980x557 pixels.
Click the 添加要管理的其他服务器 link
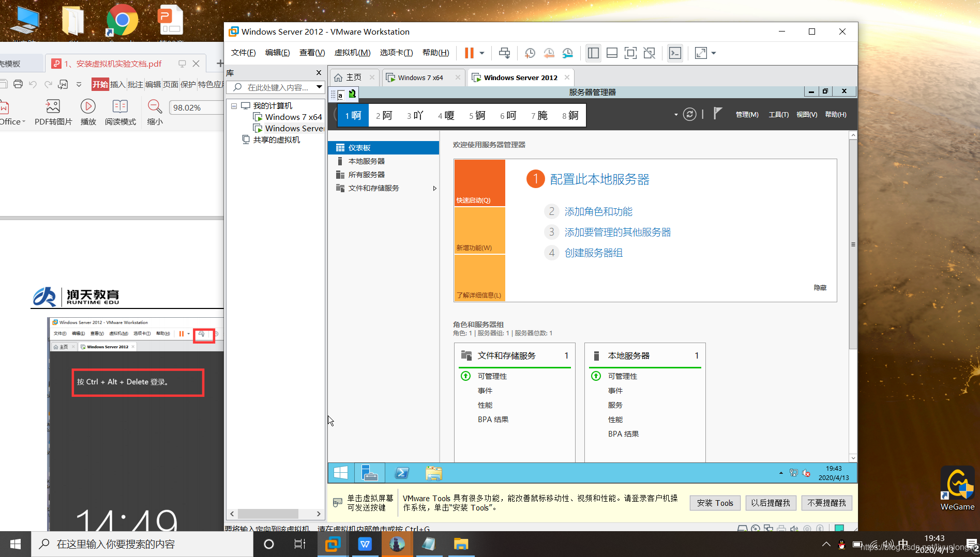coord(617,232)
